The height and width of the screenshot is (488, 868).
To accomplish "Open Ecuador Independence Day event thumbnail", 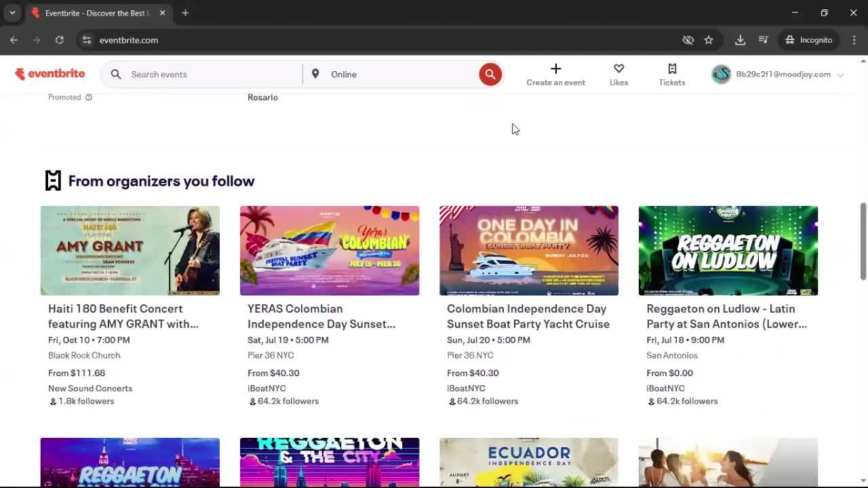I will [x=529, y=462].
